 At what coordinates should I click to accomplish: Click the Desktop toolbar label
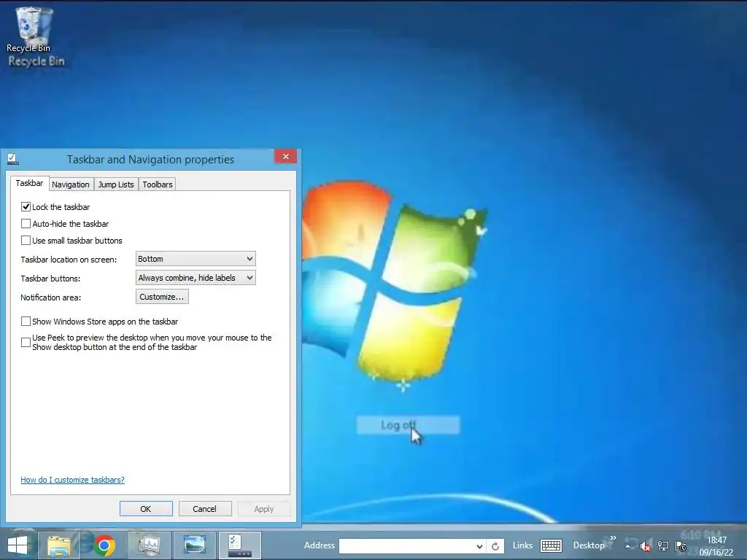click(589, 545)
